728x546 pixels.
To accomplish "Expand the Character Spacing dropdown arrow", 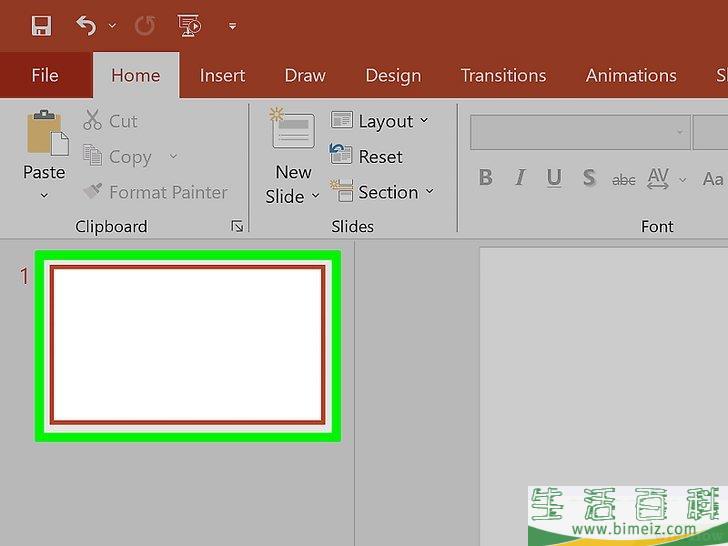I will pos(682,179).
